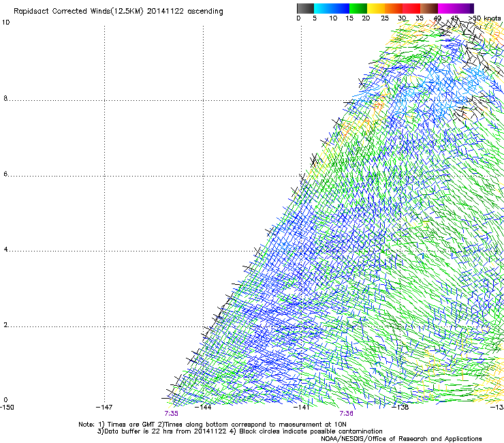The image size is (504, 443).
Task: Click the '20' label under the color scale
Action: 366,18
